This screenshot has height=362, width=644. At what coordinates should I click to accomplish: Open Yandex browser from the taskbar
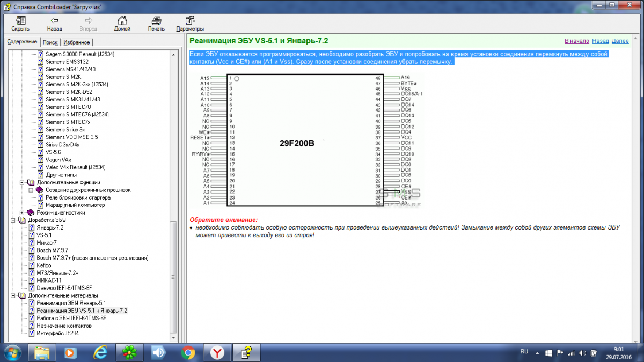(x=217, y=352)
